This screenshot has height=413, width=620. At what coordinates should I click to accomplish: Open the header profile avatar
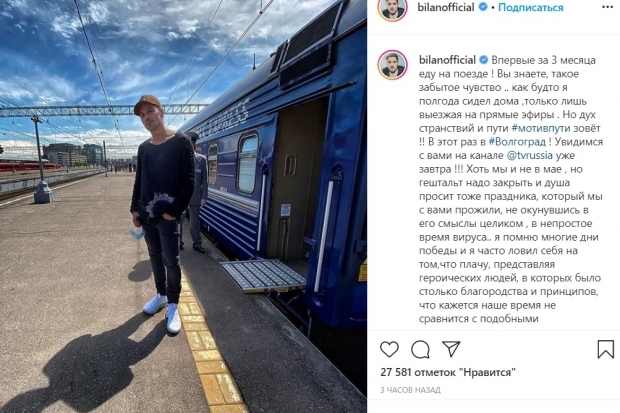click(392, 8)
